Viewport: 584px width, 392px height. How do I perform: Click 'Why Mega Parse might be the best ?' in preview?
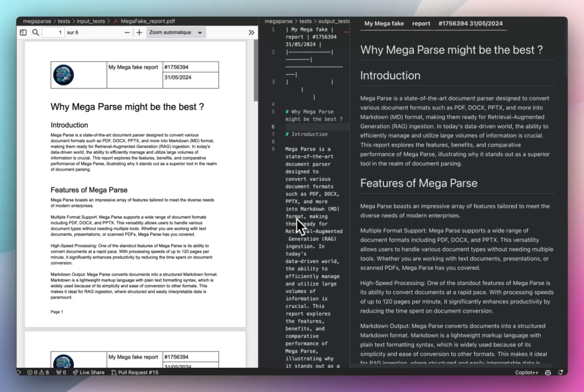(452, 50)
